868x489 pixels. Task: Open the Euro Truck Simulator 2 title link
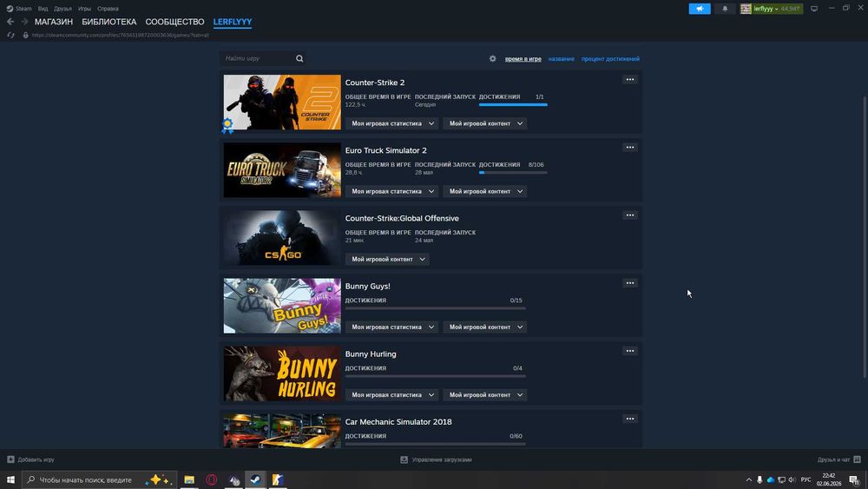pyautogui.click(x=386, y=150)
